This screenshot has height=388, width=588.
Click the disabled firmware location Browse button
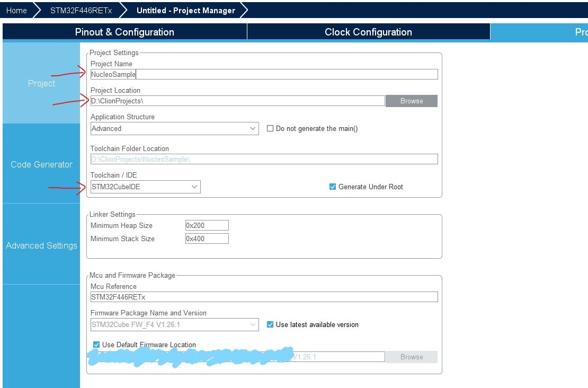tap(412, 357)
